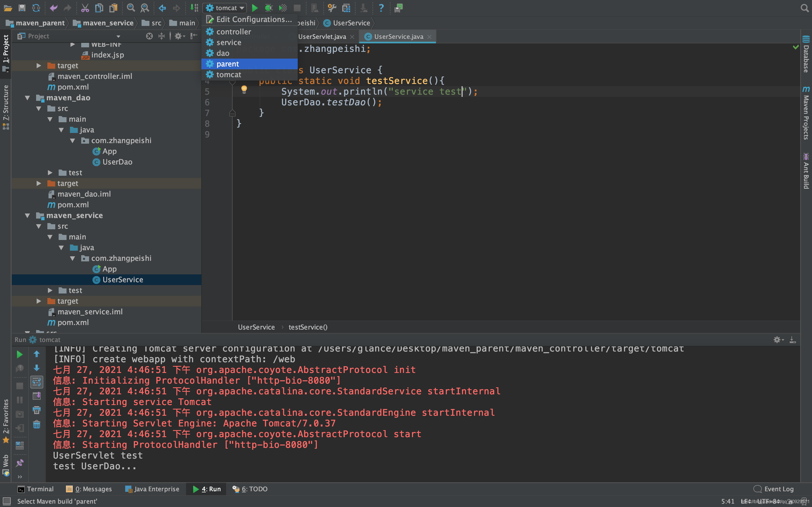Click the help question mark icon
This screenshot has height=507, width=812.
(381, 8)
